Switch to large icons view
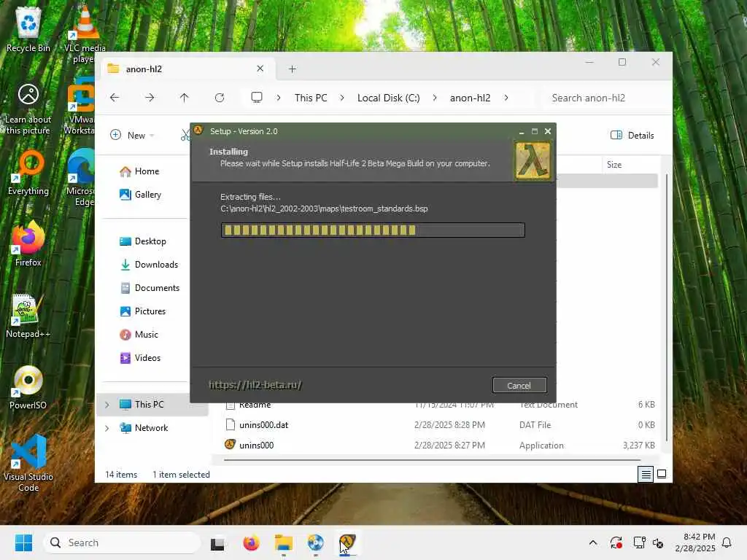Image resolution: width=747 pixels, height=560 pixels. [x=662, y=474]
